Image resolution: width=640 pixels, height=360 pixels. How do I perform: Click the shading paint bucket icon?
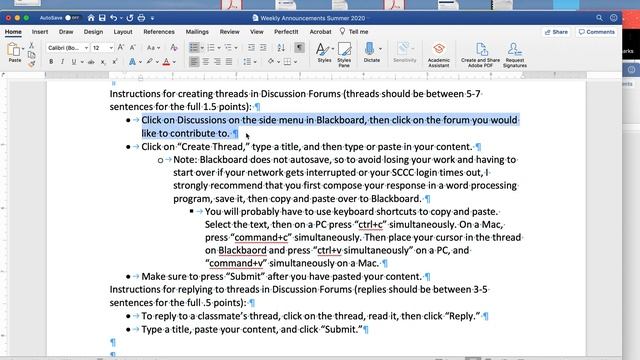click(x=271, y=62)
